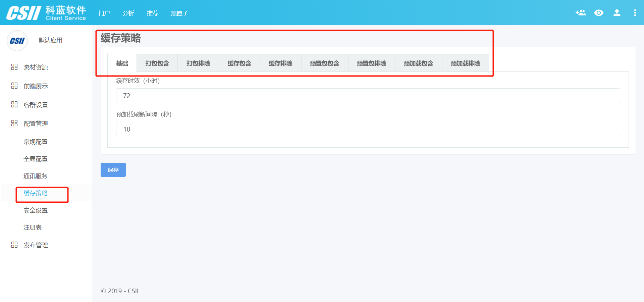Open the 推荐 top menu
Screen dimensions: 644x302
click(x=153, y=13)
